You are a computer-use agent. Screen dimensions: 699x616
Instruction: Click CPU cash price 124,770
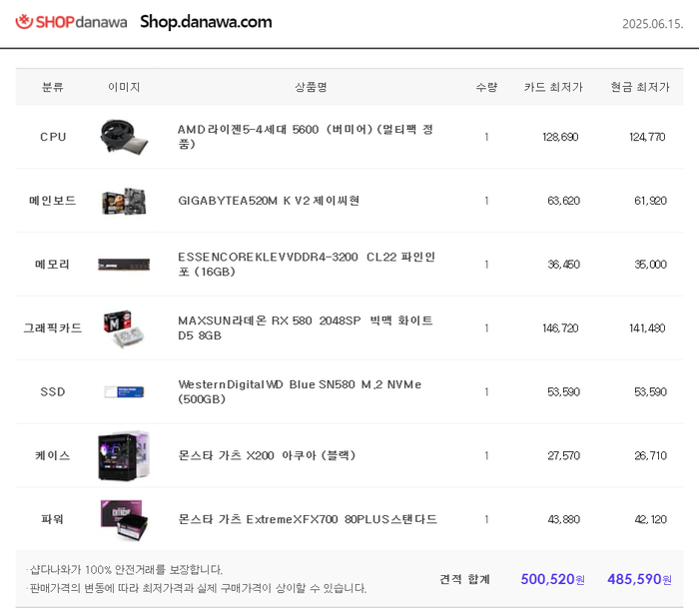[647, 137]
